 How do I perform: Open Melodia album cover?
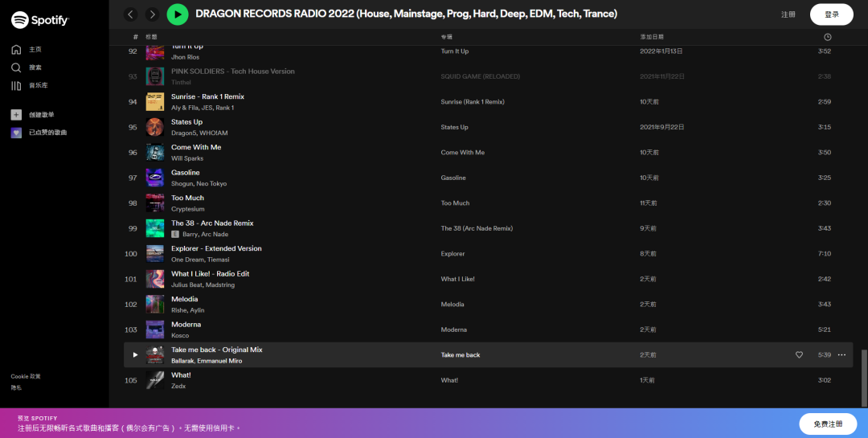(155, 304)
